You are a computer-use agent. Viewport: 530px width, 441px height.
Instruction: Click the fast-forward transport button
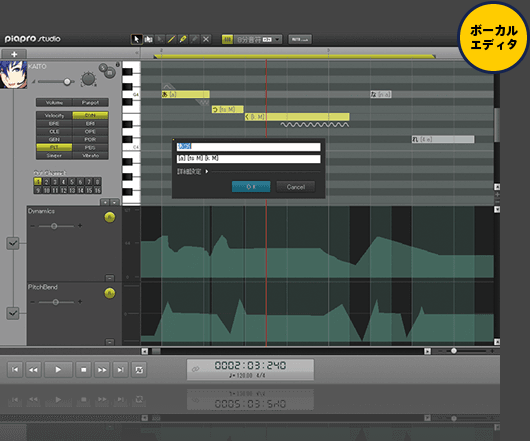pos(102,370)
